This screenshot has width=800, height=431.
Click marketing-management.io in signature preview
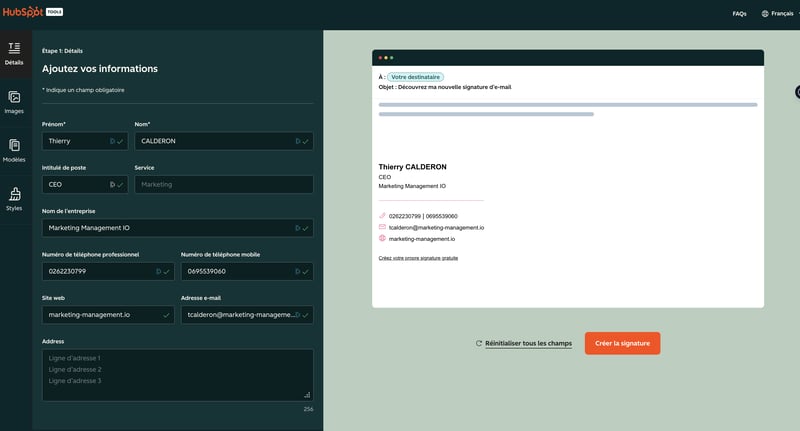[x=422, y=239]
